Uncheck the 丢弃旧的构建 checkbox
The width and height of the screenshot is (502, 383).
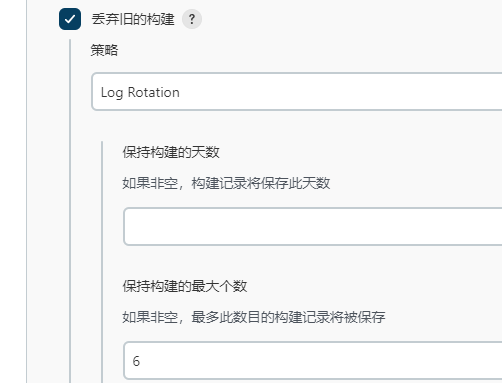pos(70,19)
